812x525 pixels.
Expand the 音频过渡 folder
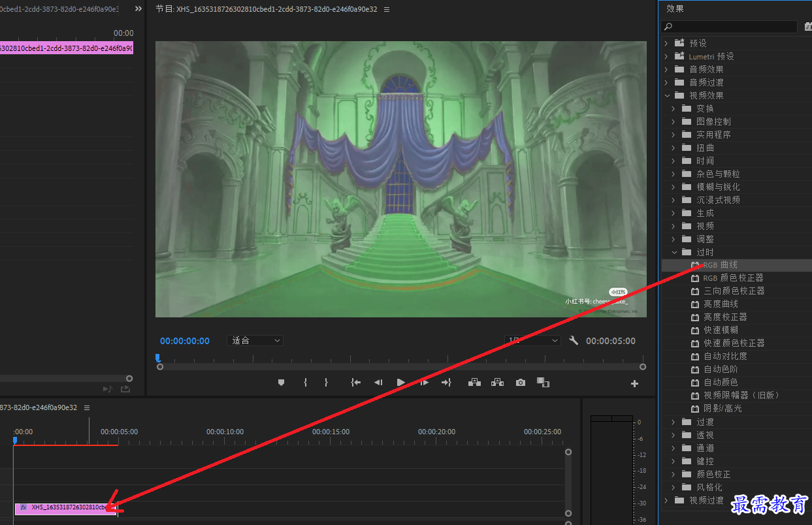pos(666,82)
